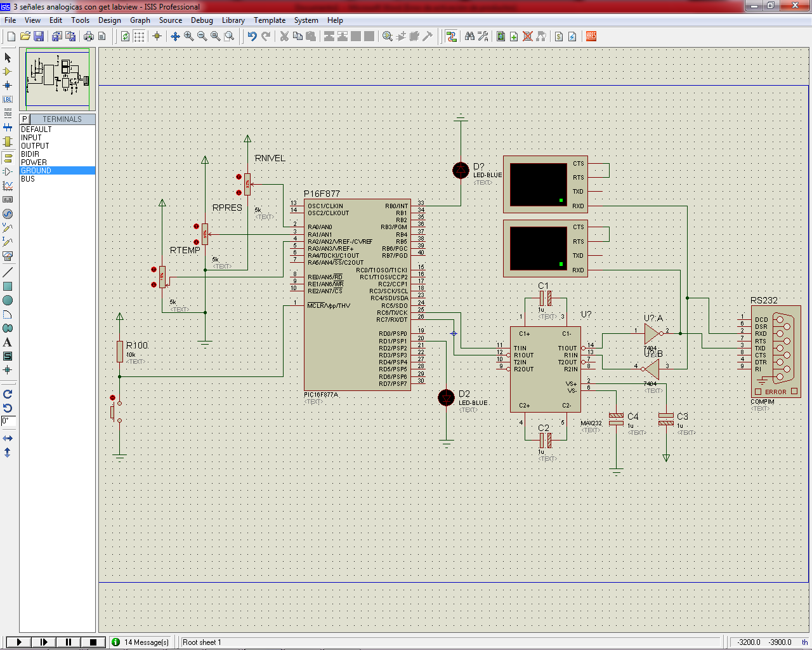Click the rotation angle input field
This screenshot has width=812, height=650.
[8, 421]
